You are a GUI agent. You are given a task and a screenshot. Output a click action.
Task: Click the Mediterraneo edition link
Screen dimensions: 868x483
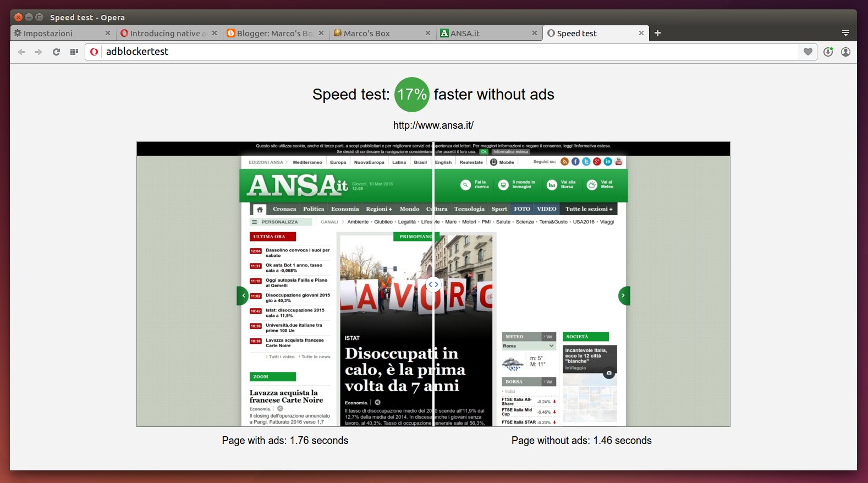(307, 162)
